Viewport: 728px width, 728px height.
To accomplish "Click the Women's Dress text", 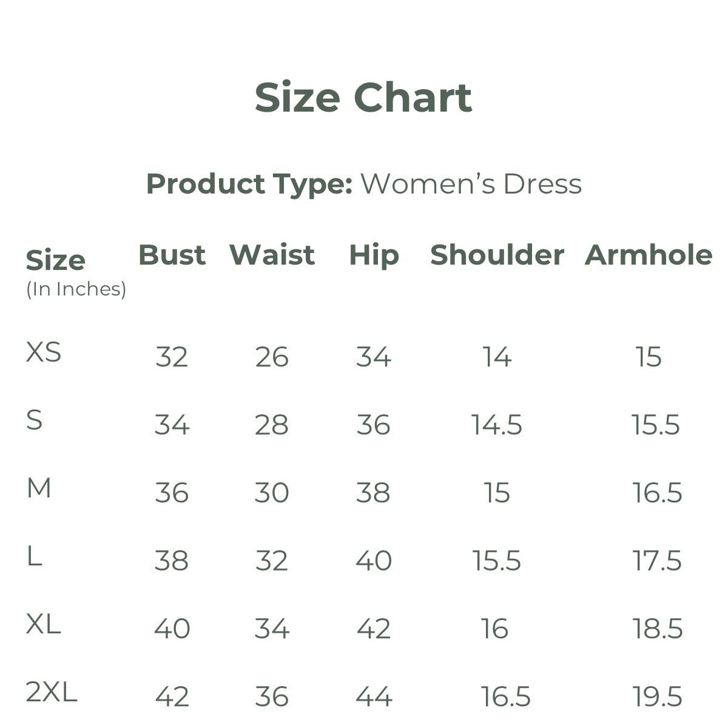I will [471, 184].
